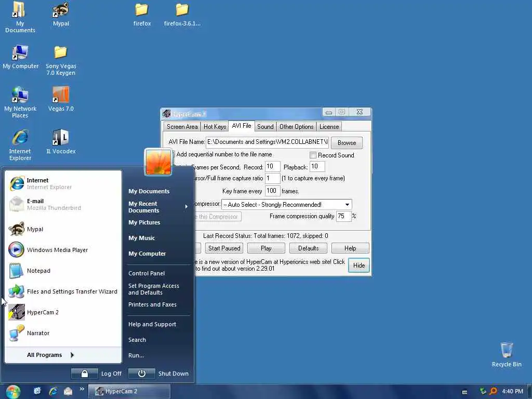Screen dimensions: 532x399
Task: Click the keyboard tray icon
Action: (x=465, y=392)
